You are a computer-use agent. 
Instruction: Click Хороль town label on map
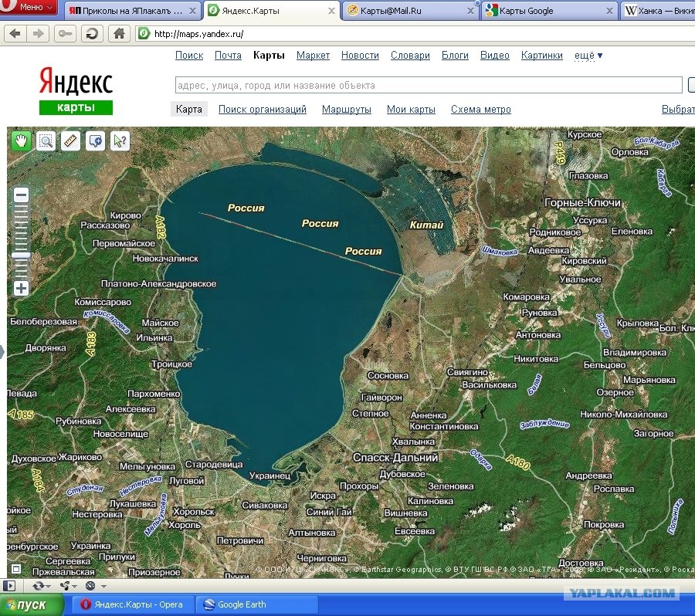pyautogui.click(x=185, y=525)
